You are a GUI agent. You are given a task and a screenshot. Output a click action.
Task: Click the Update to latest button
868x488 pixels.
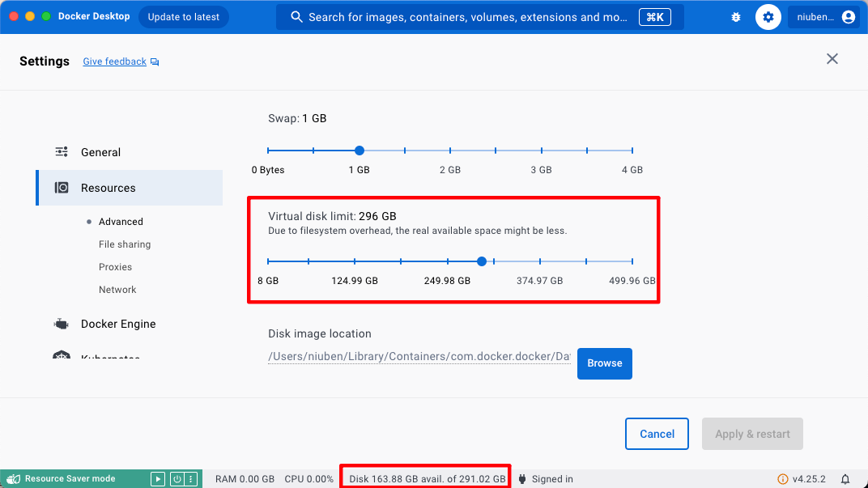(x=183, y=16)
